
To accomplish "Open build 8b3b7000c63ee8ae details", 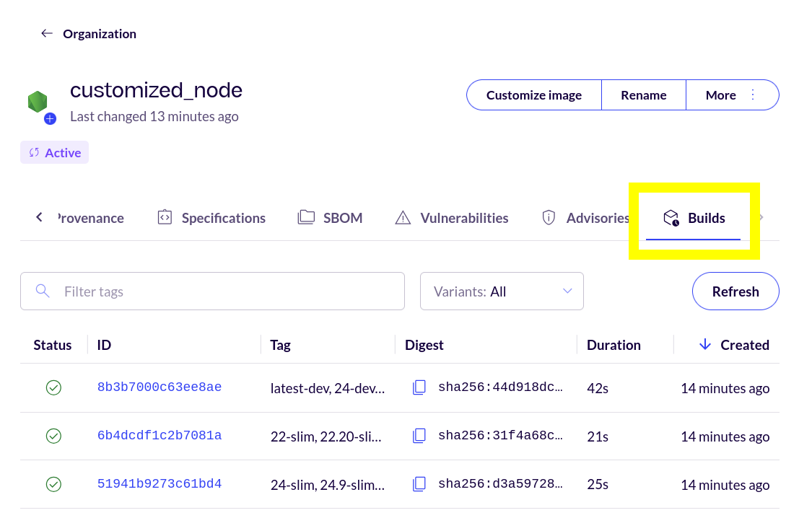I will point(160,387).
